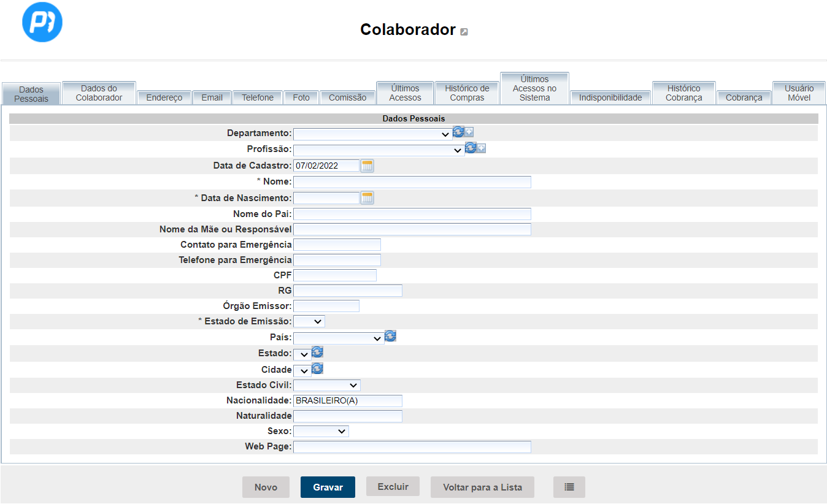Click the refresh icon next to Estado
Image resolution: width=827 pixels, height=504 pixels.
click(317, 352)
